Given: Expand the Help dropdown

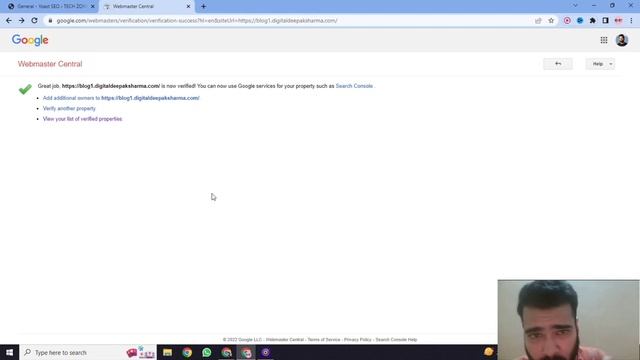Looking at the screenshot, I should tap(600, 64).
